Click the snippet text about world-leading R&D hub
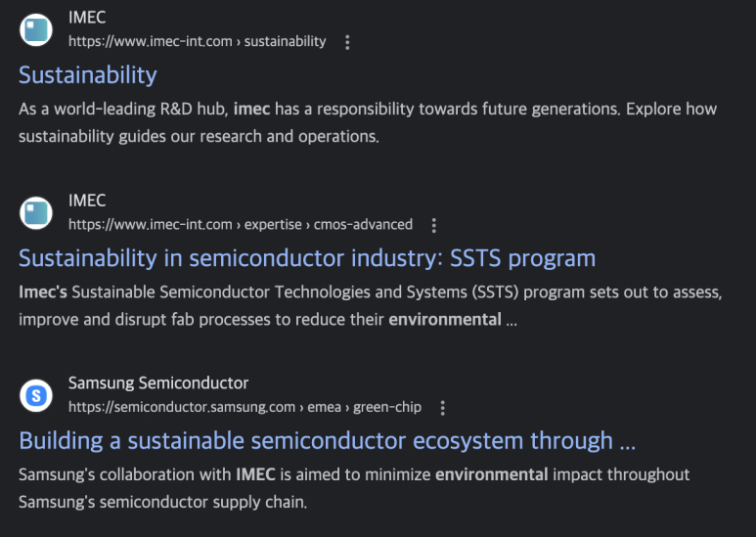The height and width of the screenshot is (537, 756). 368,122
